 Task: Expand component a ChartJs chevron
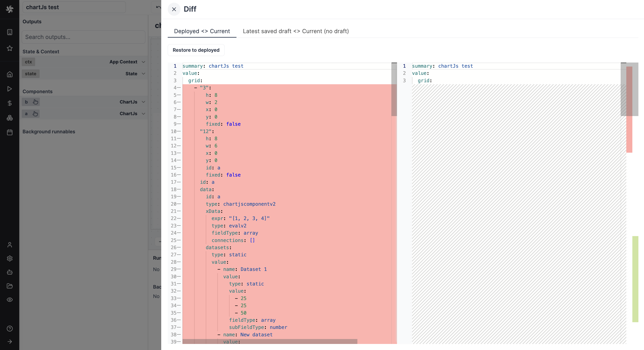tap(144, 114)
